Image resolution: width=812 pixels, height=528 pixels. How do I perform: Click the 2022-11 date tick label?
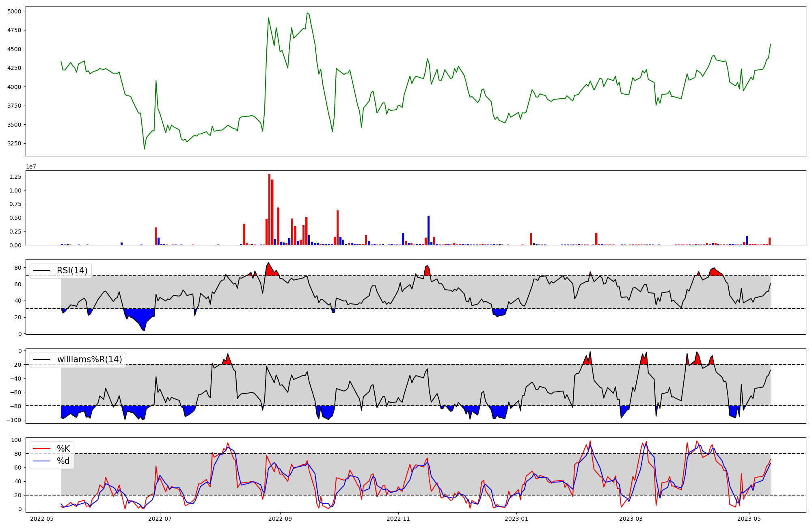(398, 519)
